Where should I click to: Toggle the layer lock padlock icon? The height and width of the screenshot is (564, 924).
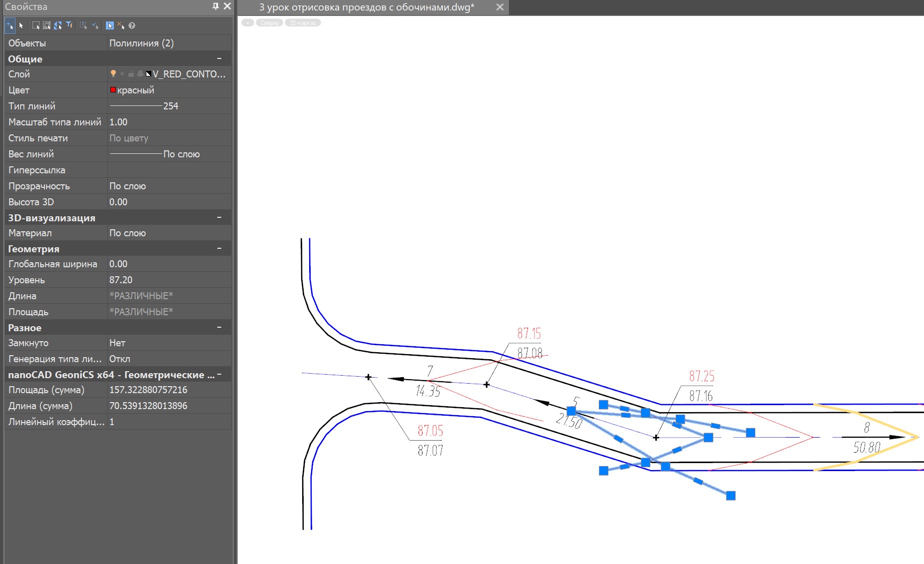(x=131, y=74)
